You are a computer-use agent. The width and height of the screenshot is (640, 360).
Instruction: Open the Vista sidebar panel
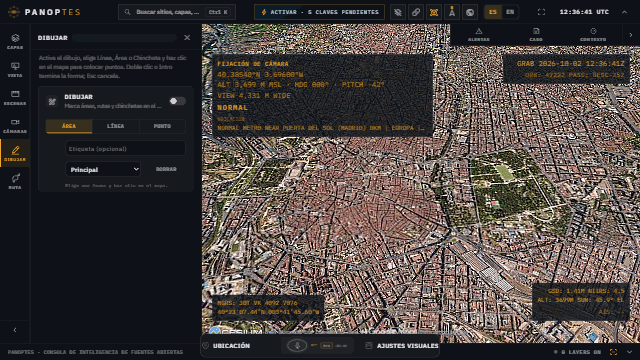click(15, 70)
